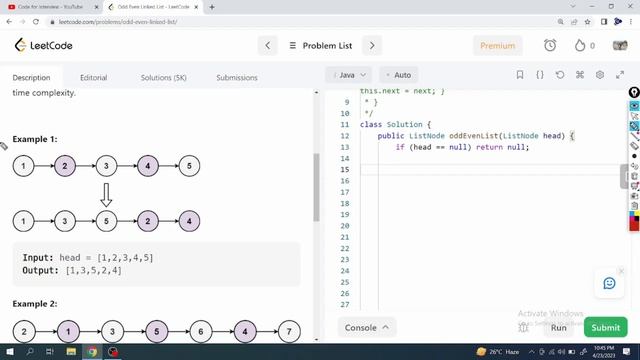Open the Java language dropdown
640x360 pixels.
point(349,75)
